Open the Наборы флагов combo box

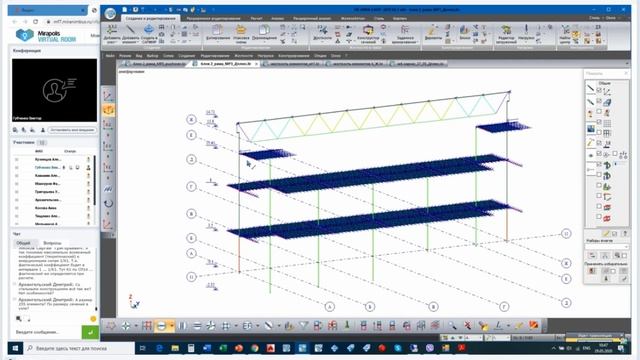pyautogui.click(x=607, y=247)
